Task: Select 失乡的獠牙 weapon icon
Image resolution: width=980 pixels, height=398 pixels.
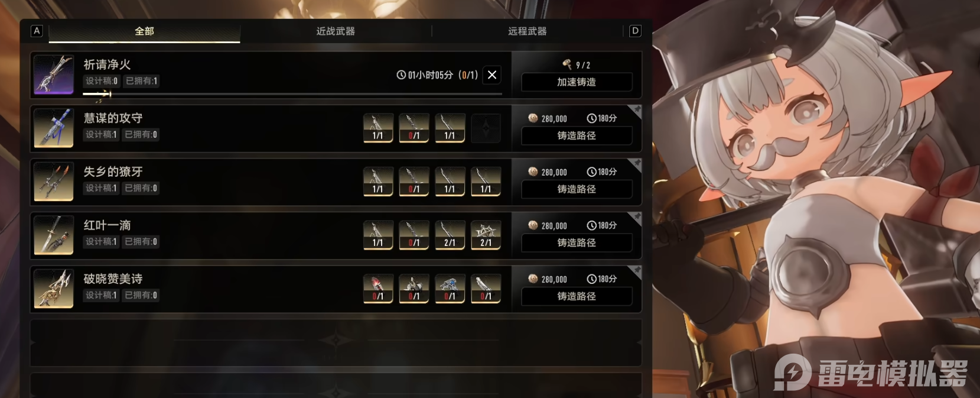Action: coord(54,182)
